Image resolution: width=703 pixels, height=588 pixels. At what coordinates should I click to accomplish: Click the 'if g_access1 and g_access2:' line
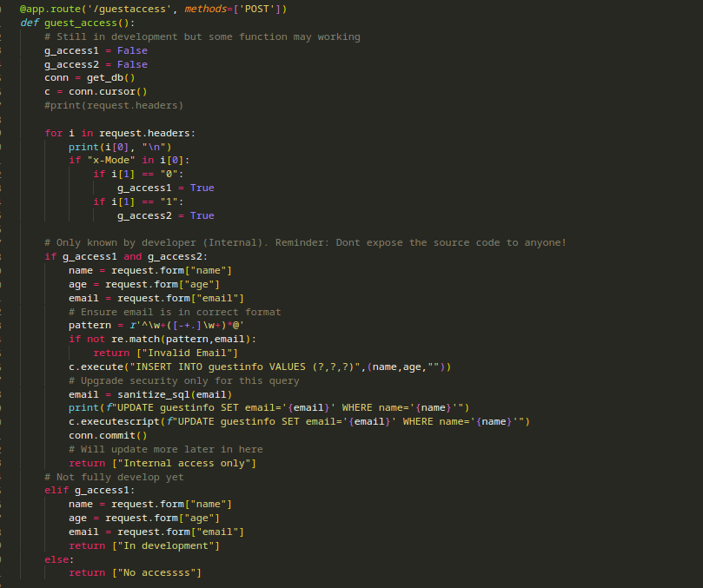(x=126, y=257)
